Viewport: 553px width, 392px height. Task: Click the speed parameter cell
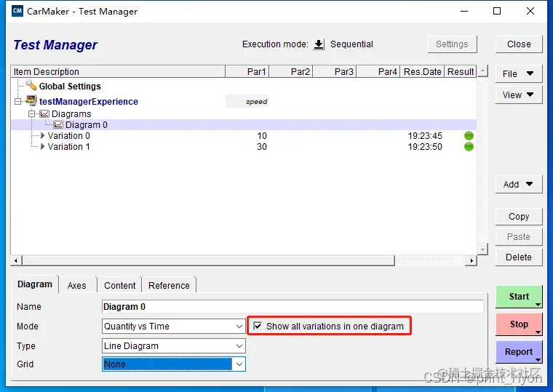pyautogui.click(x=247, y=102)
